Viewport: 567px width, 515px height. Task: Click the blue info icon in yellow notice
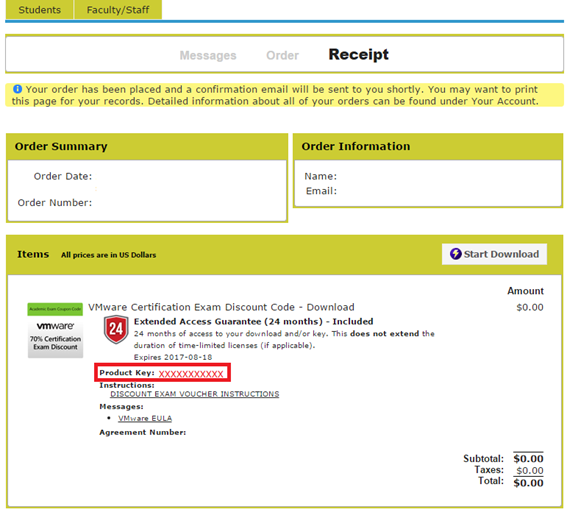[x=17, y=89]
